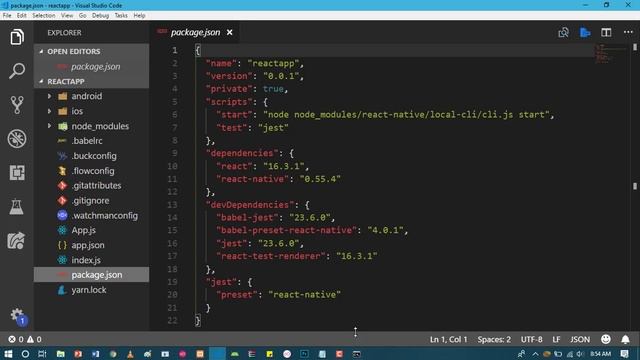The image size is (640, 360).
Task: Show errors and warnings count panel
Action: (25, 339)
